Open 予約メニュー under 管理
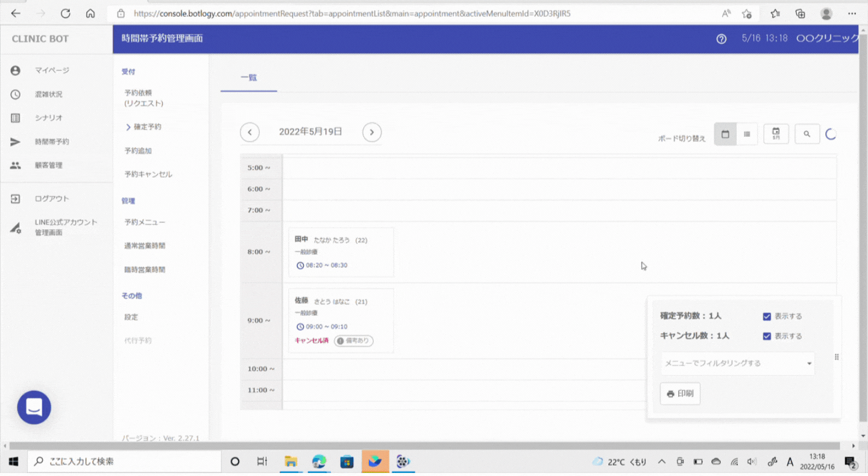The width and height of the screenshot is (868, 476). 145,222
